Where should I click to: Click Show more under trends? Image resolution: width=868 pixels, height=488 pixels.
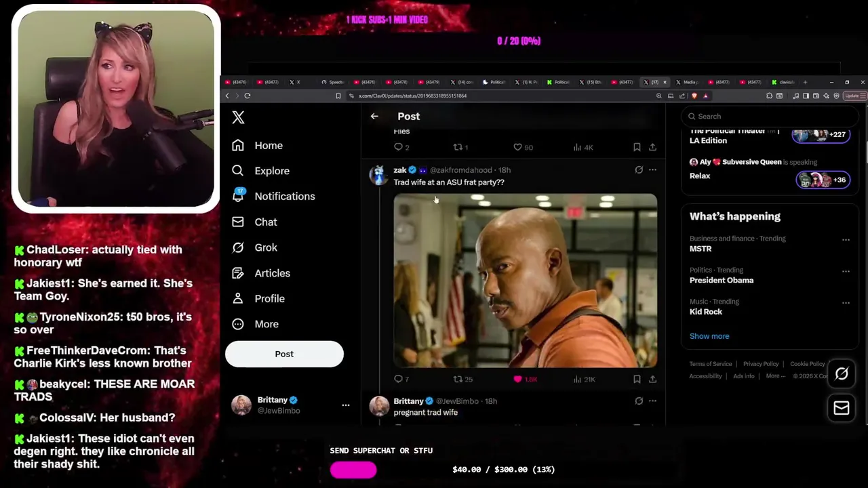(709, 336)
